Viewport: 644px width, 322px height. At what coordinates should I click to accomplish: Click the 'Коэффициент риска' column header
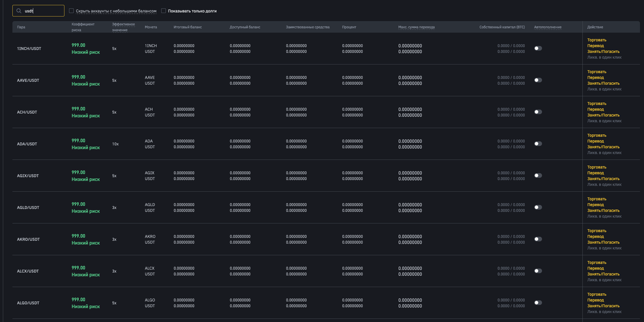pos(83,27)
